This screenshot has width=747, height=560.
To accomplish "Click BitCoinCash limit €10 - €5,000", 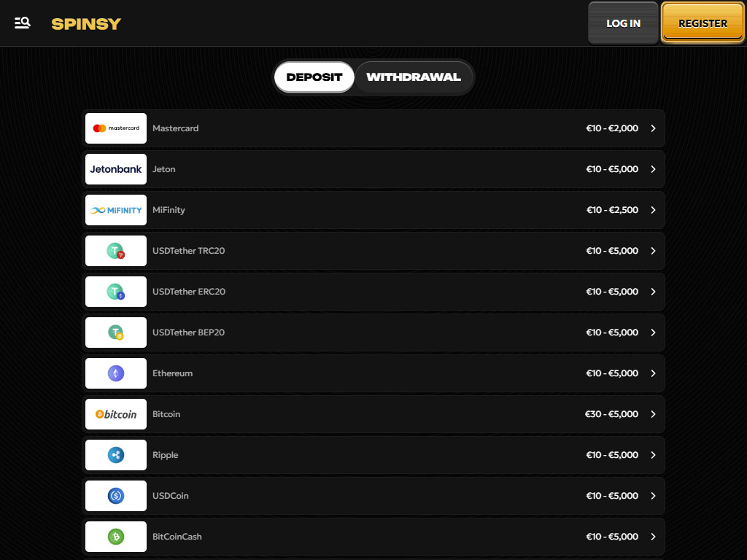I will [x=612, y=537].
